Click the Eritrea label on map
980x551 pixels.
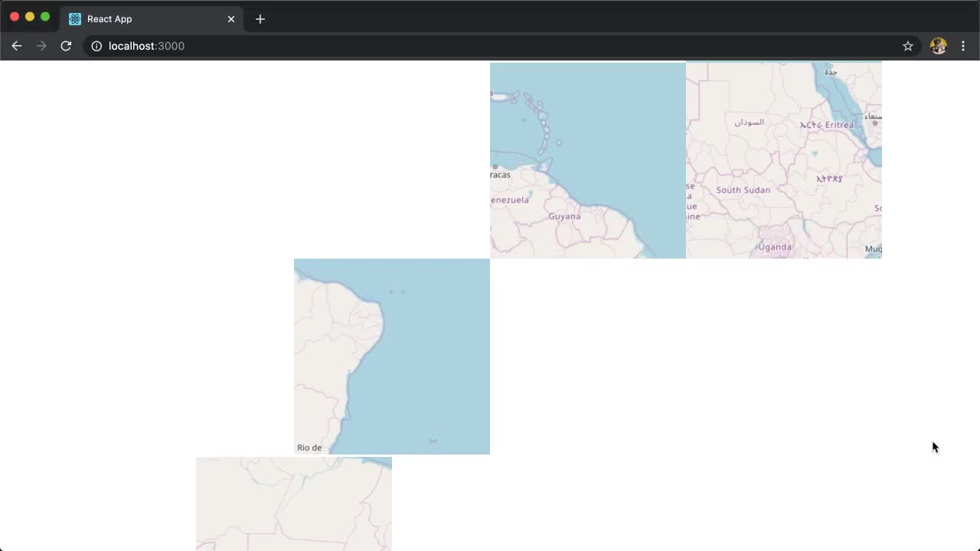tap(839, 125)
